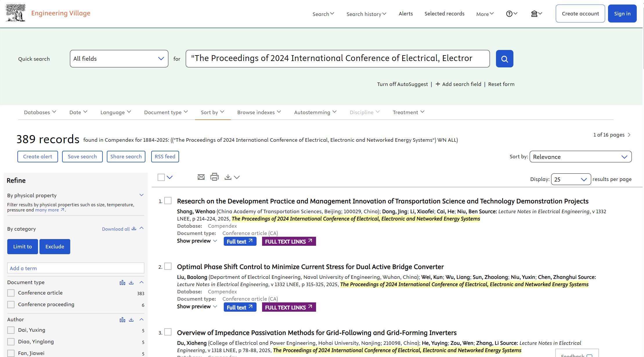Open select-all options chevron

click(170, 177)
